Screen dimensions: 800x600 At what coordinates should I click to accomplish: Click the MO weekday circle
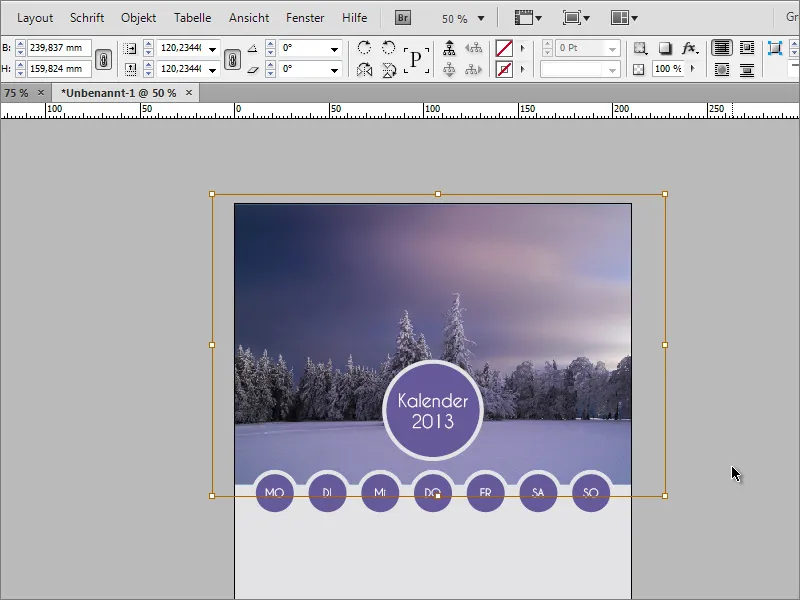click(274, 492)
